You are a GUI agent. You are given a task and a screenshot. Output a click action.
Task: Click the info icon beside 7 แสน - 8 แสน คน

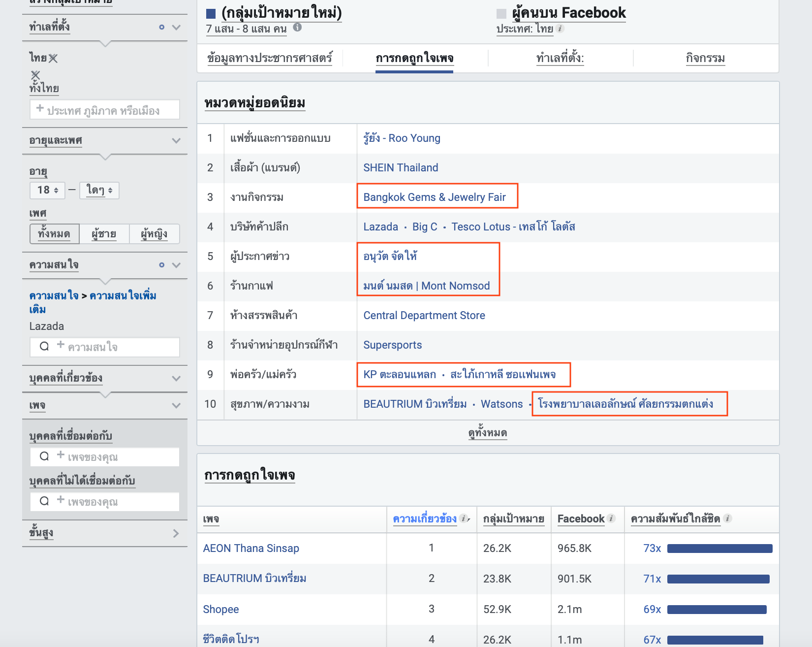pos(297,27)
